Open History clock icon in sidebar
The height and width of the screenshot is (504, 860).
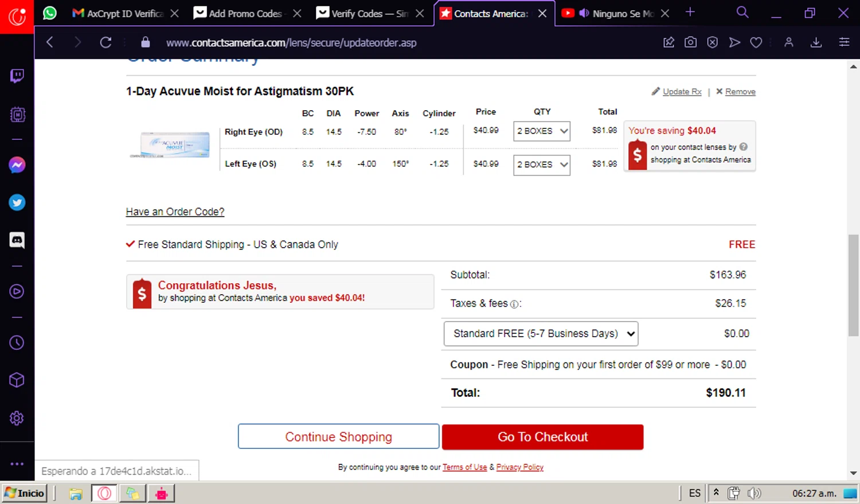[17, 343]
